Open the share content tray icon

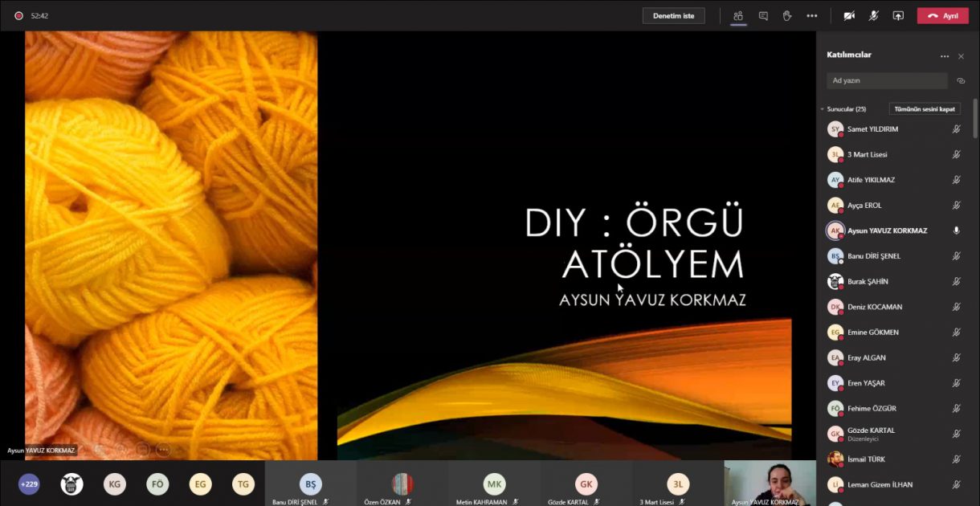(898, 15)
